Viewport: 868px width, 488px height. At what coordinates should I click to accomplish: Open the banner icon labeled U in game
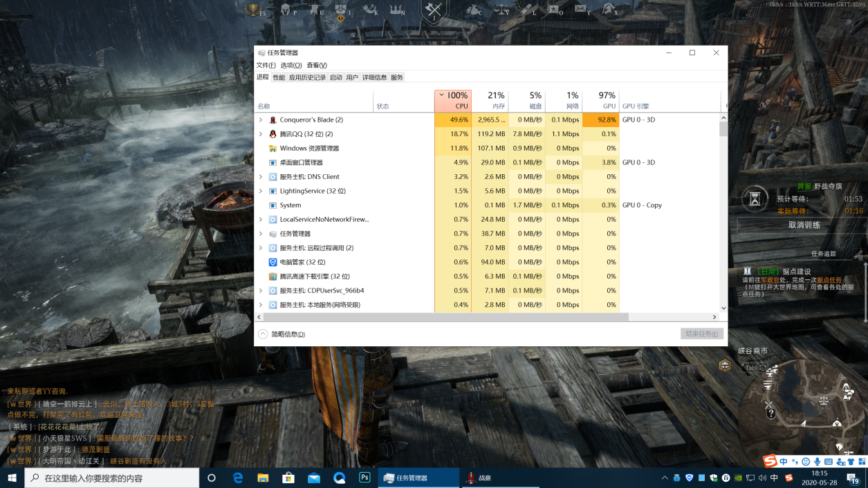pos(315,10)
